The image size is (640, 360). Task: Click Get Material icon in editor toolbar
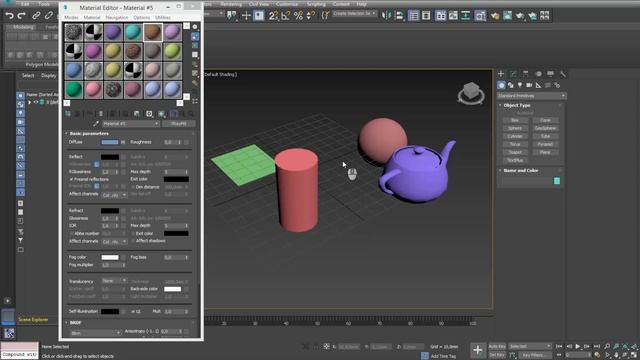68,113
